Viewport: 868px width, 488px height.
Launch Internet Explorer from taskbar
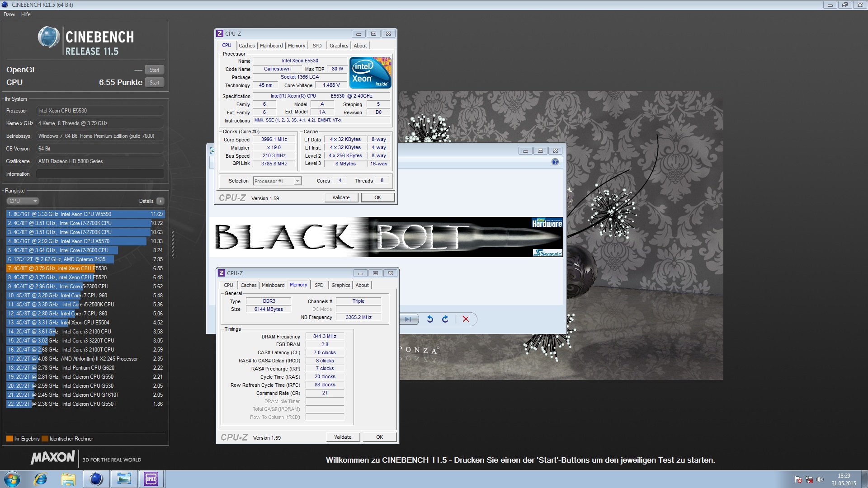point(41,479)
